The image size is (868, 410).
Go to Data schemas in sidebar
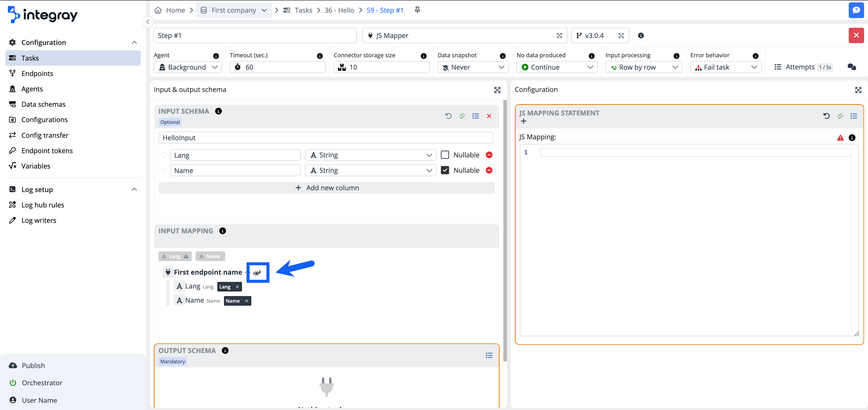coord(43,104)
